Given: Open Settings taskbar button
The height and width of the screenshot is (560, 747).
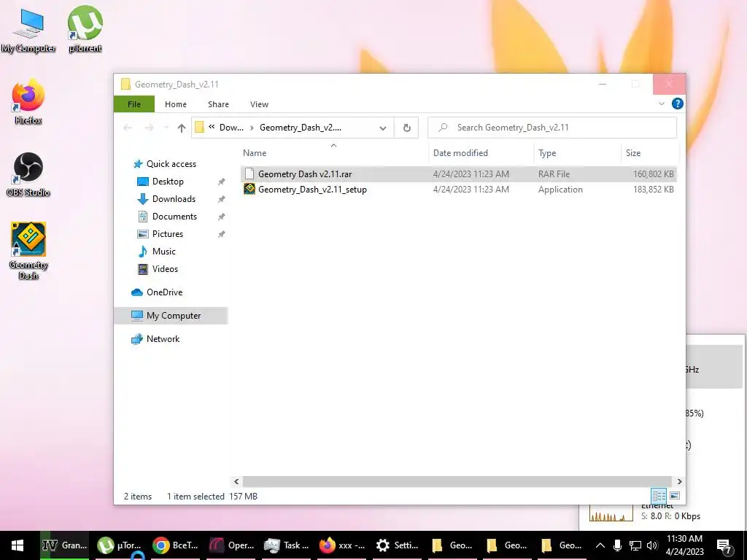Looking at the screenshot, I should 398,545.
